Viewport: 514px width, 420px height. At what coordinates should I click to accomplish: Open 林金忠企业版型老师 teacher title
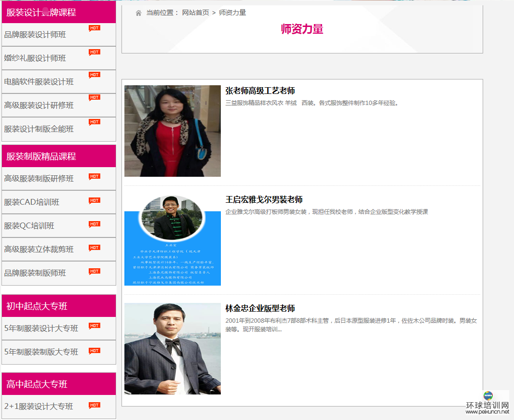coord(260,308)
